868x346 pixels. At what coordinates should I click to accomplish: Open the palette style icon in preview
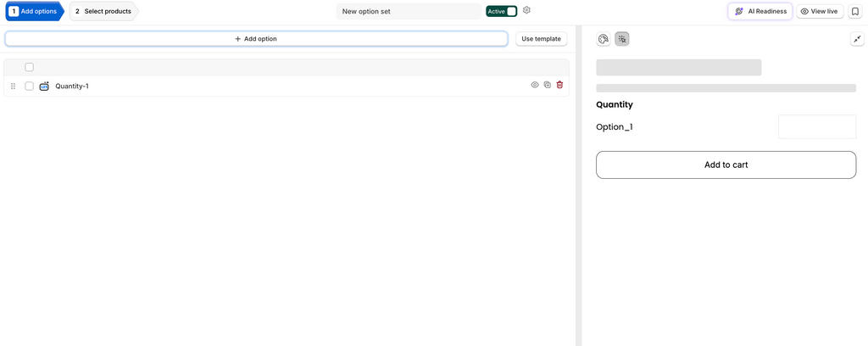pos(604,39)
